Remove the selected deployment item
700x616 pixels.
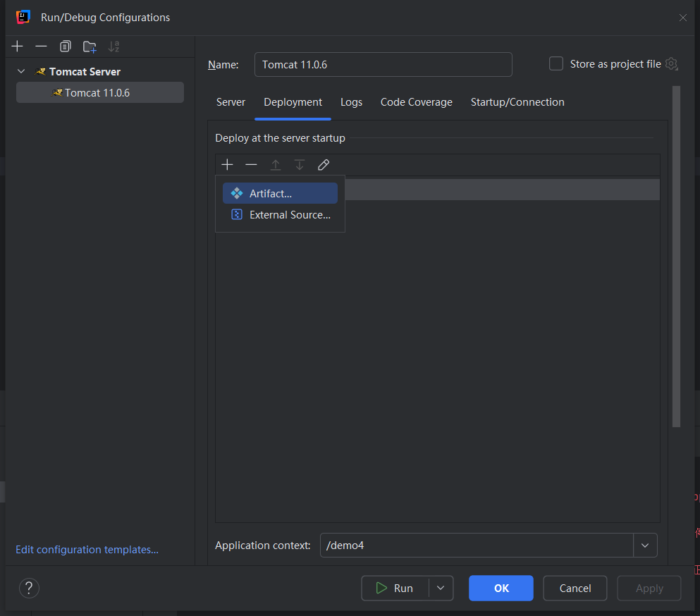252,165
